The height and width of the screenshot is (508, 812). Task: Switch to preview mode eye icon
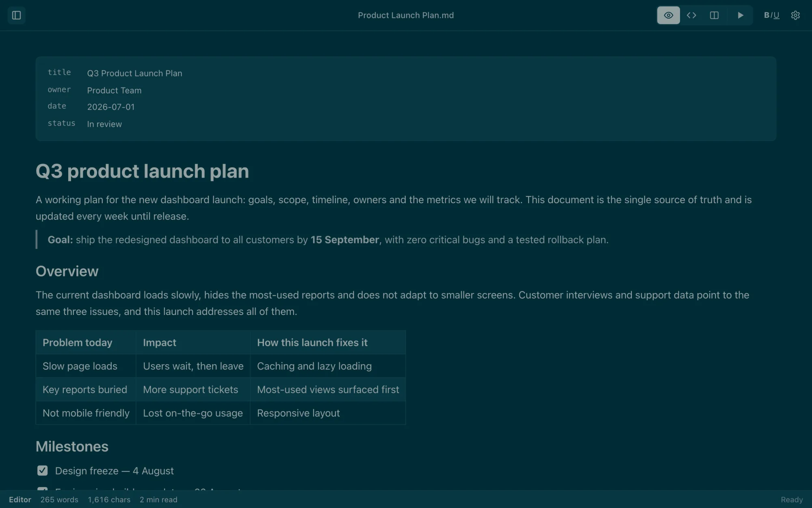668,15
